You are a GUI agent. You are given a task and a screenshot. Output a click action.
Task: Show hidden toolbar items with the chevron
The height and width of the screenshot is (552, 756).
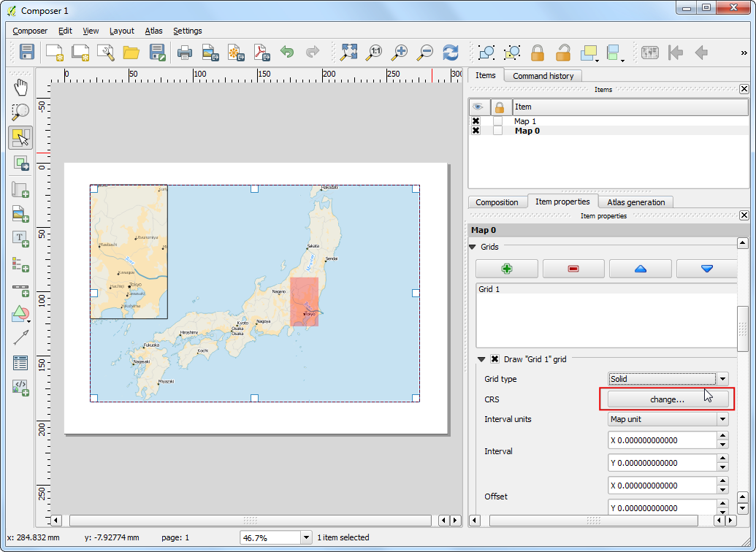(x=744, y=53)
